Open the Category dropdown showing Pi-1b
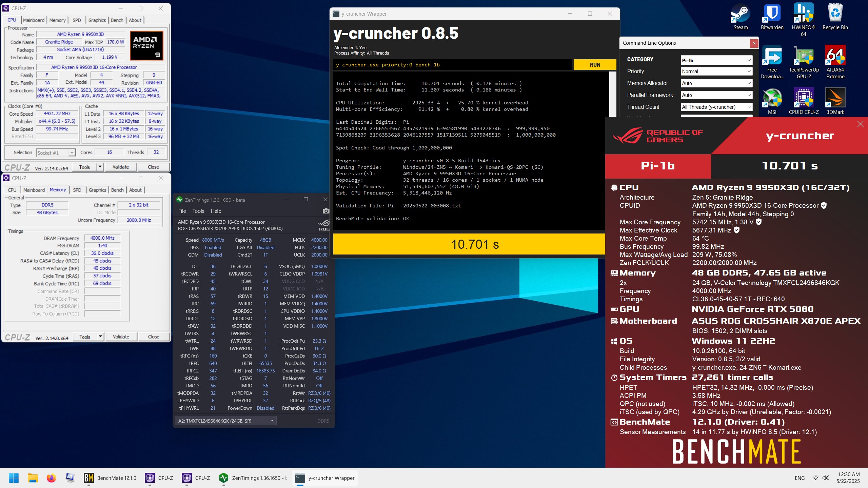The height and width of the screenshot is (488, 868). pos(716,60)
